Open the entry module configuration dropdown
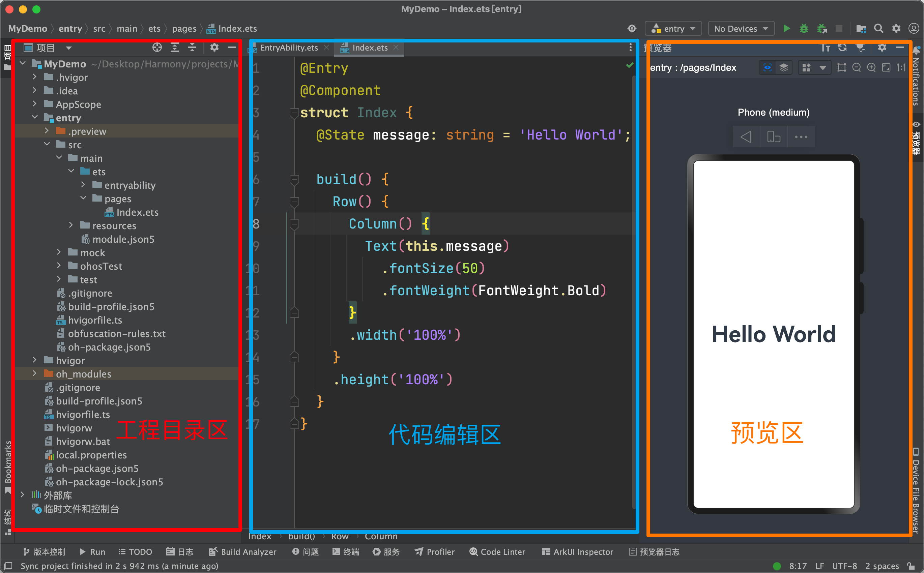Screen dimensions: 924x573 [673, 29]
